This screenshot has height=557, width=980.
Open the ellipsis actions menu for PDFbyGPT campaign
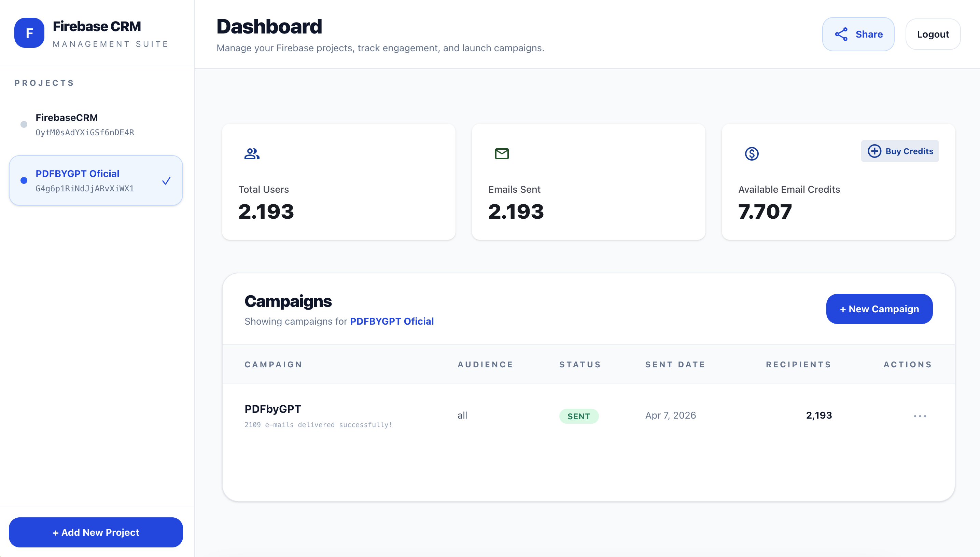920,416
